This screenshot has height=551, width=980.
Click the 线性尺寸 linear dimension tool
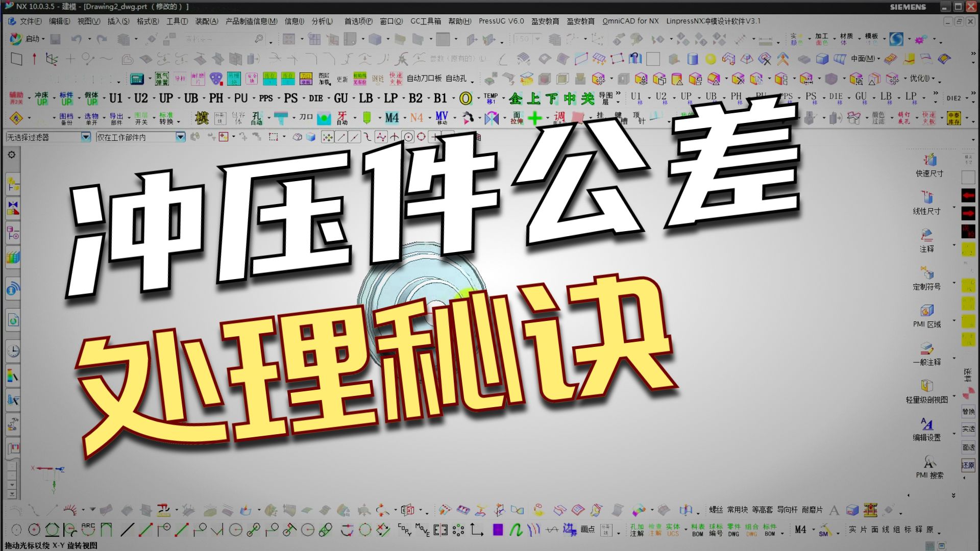click(926, 203)
